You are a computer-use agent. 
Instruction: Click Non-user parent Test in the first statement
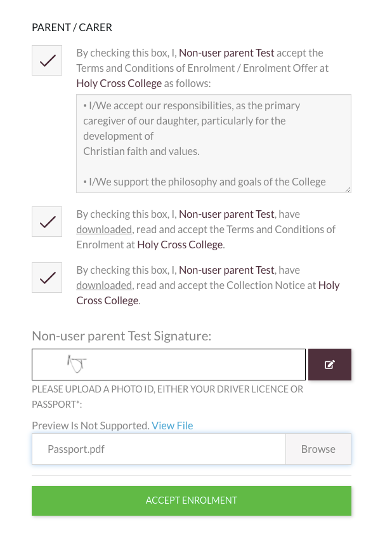tap(226, 53)
